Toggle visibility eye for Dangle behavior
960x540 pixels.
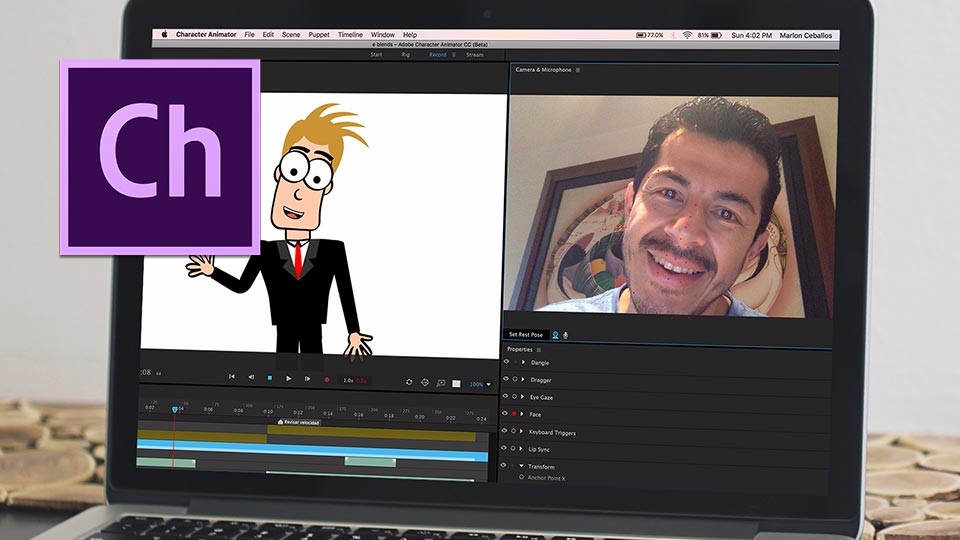click(506, 362)
